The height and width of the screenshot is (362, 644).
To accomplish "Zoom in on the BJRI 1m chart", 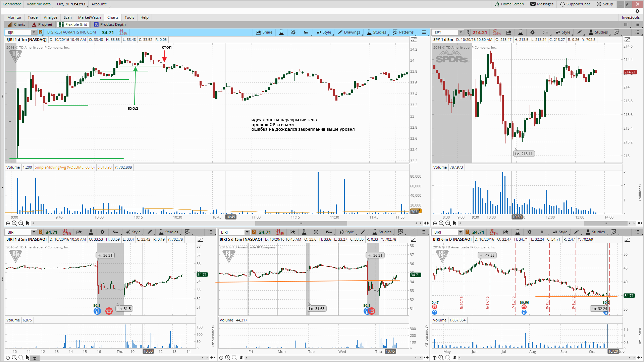I will pyautogui.click(x=14, y=223).
